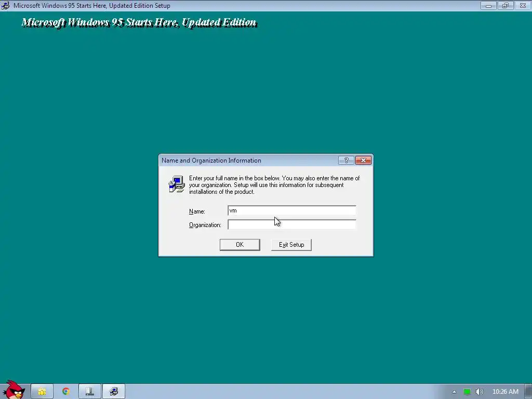
Task: Click the Setup window title bar icon
Action: 5,5
